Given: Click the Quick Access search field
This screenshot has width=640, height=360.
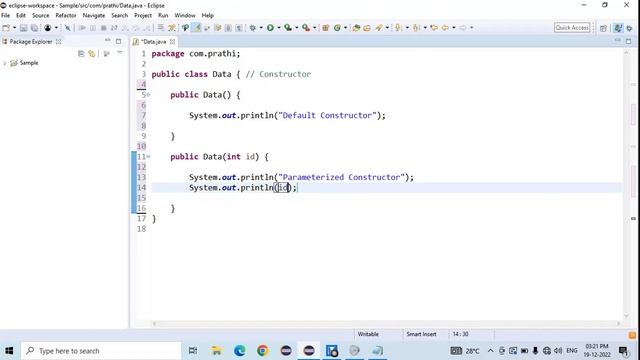Looking at the screenshot, I should click(x=572, y=27).
